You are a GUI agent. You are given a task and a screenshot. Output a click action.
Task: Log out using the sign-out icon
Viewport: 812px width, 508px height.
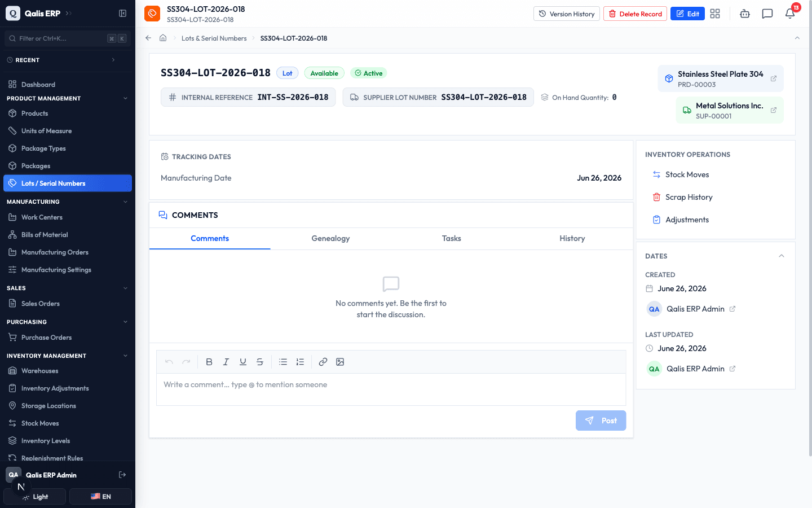coord(122,475)
